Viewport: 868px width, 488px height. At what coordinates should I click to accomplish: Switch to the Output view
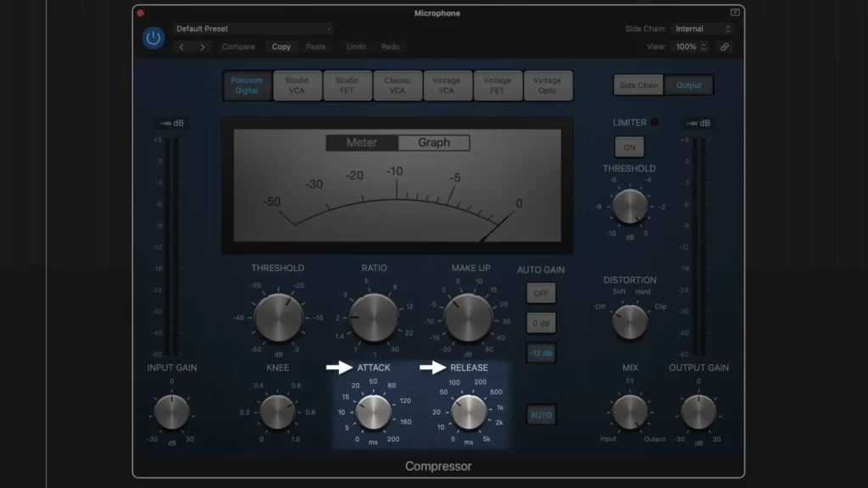689,86
